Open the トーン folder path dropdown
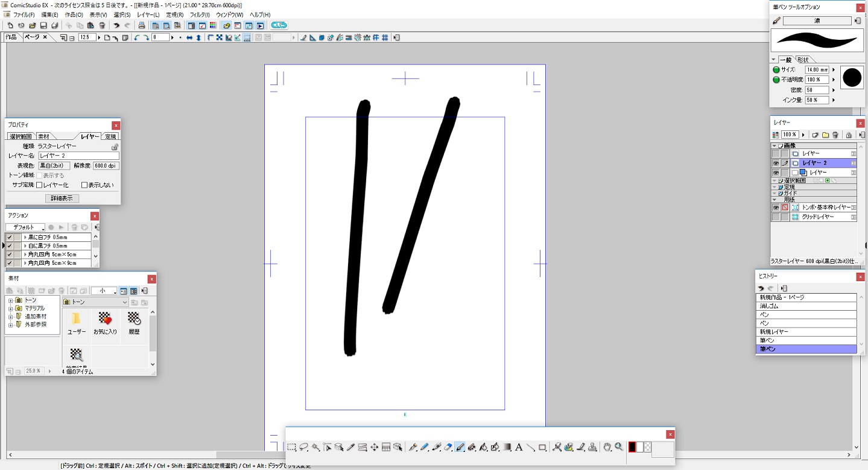This screenshot has width=868, height=470. [x=96, y=302]
